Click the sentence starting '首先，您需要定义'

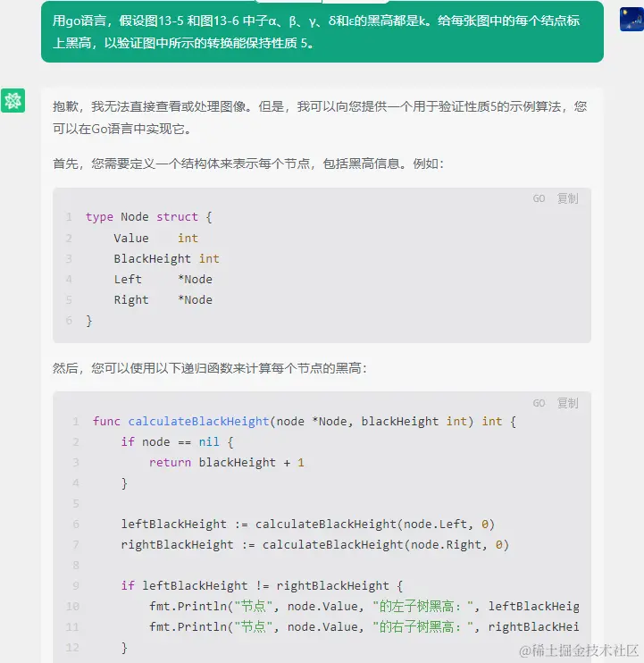tap(248, 164)
